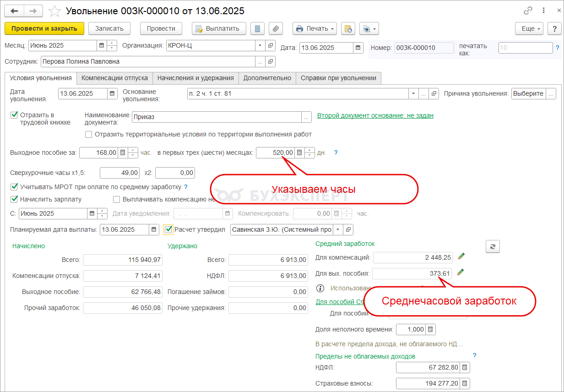Expand the Расчет утвердил person dropdown
564x392 pixels.
coord(338,229)
